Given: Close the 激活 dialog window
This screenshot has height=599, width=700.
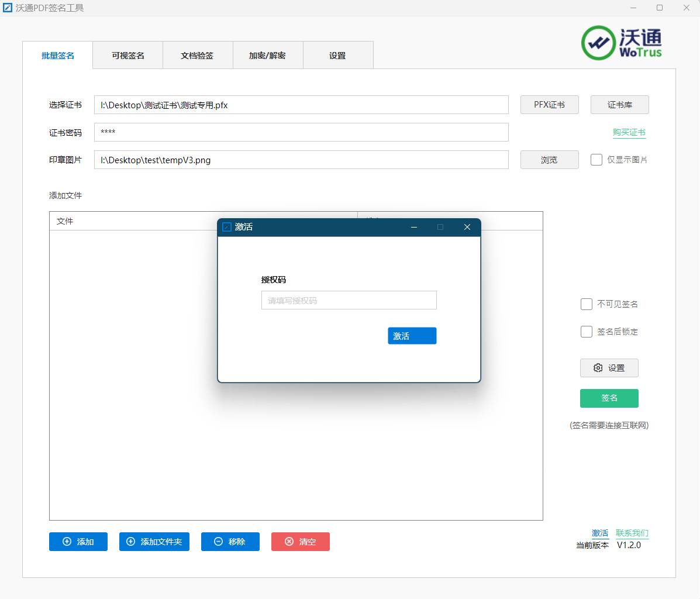Looking at the screenshot, I should [467, 227].
